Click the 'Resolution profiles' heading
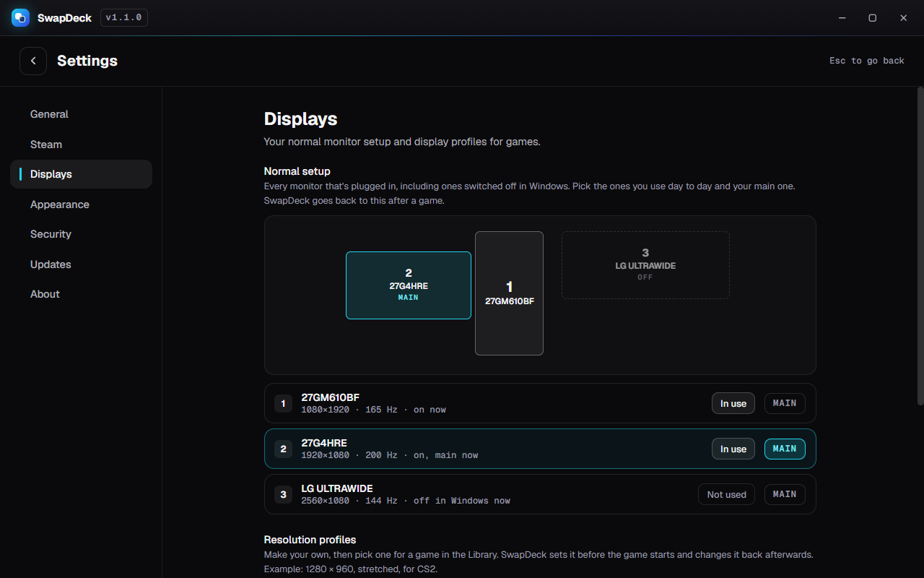This screenshot has width=924, height=578. pos(310,540)
